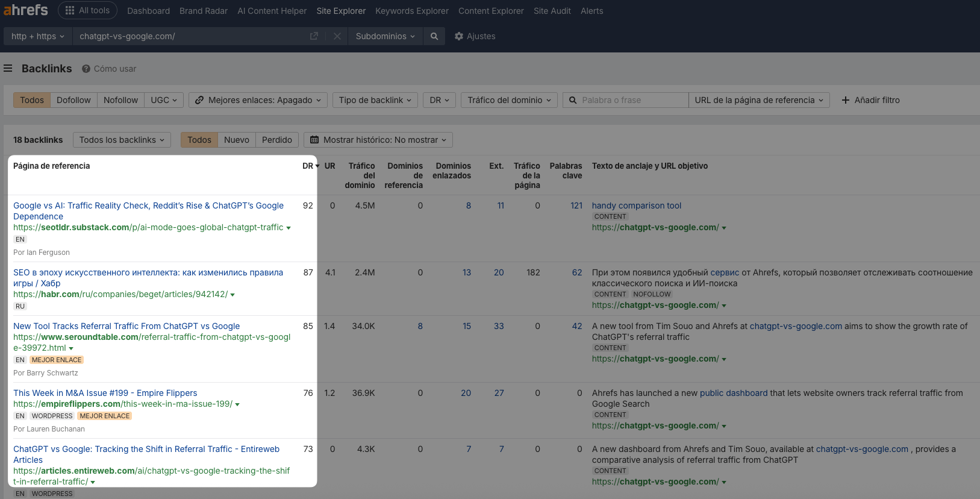Click Dominios enlazados value 13 in habr row

coord(467,272)
